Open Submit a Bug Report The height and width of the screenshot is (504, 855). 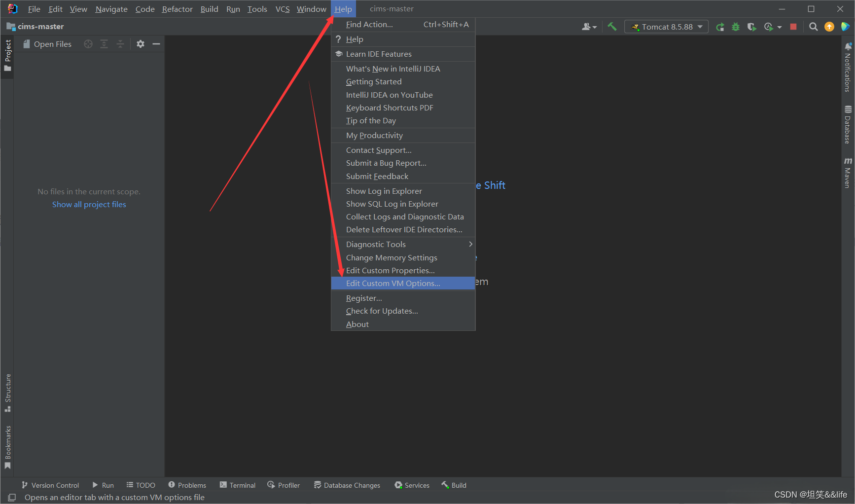coord(403,163)
